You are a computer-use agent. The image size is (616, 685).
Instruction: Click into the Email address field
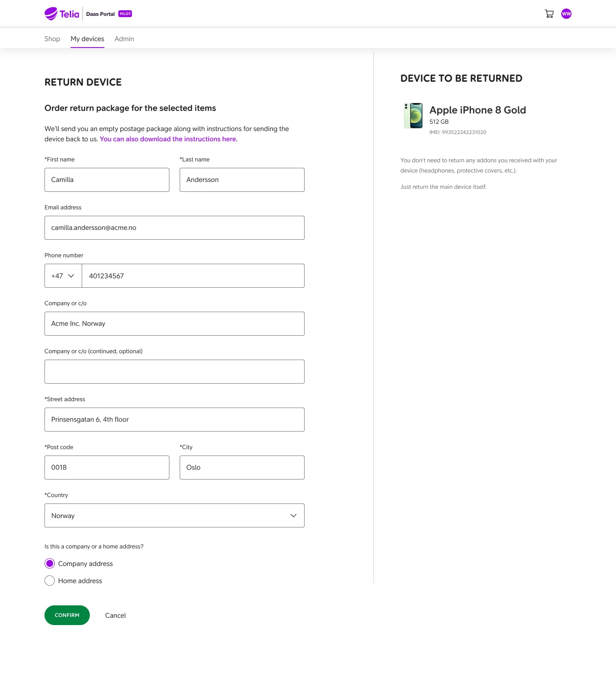pyautogui.click(x=175, y=228)
